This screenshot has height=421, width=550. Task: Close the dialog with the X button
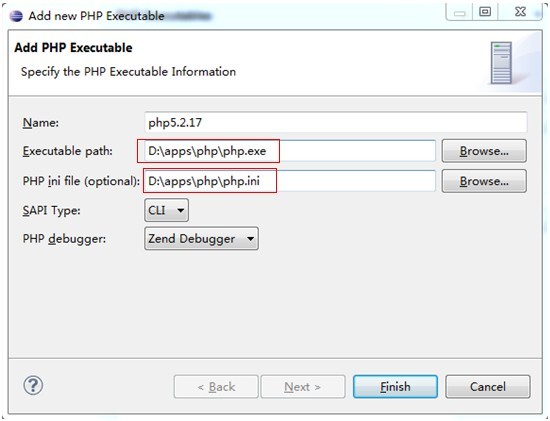pos(520,13)
